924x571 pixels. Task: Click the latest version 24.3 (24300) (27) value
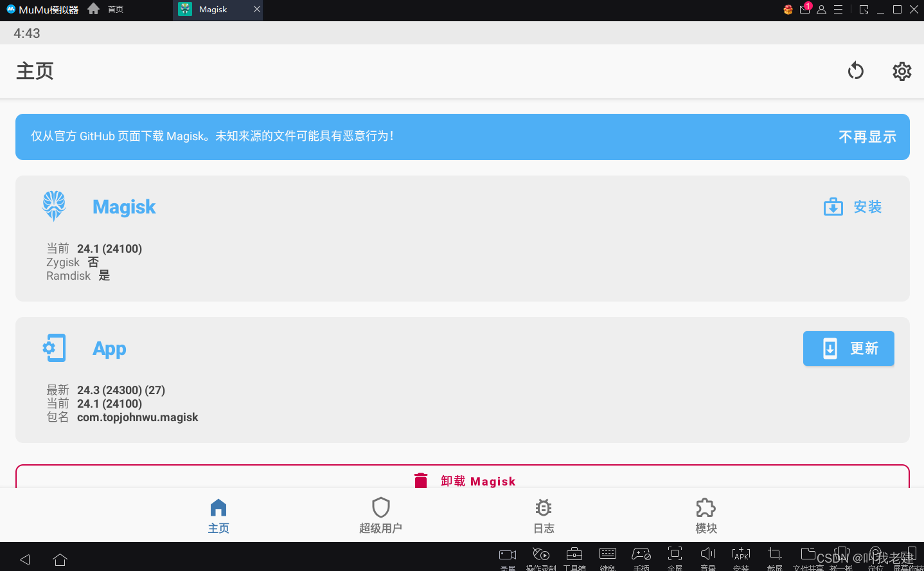click(121, 390)
